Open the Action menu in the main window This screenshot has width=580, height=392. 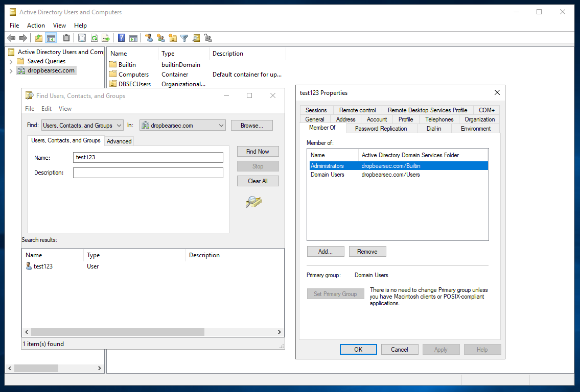[36, 25]
